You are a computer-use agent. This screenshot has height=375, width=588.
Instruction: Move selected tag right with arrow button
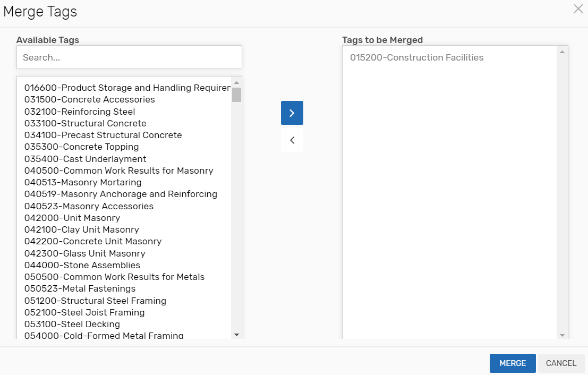pyautogui.click(x=292, y=113)
